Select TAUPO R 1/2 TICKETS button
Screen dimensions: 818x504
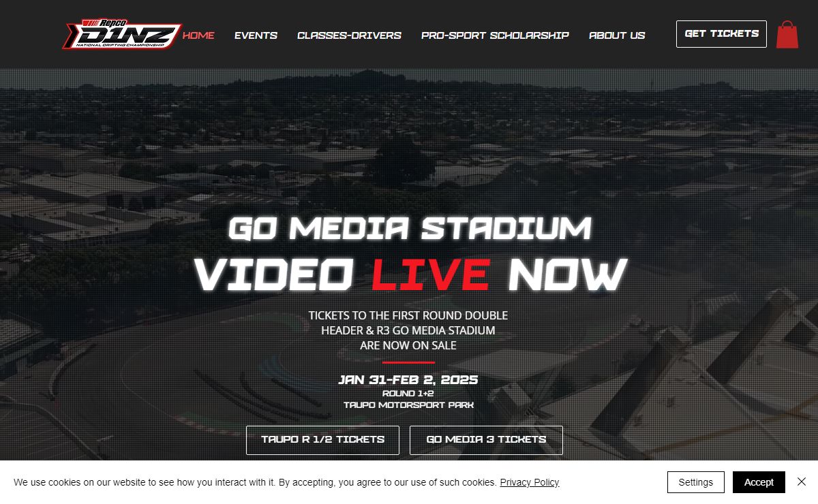pyautogui.click(x=322, y=440)
